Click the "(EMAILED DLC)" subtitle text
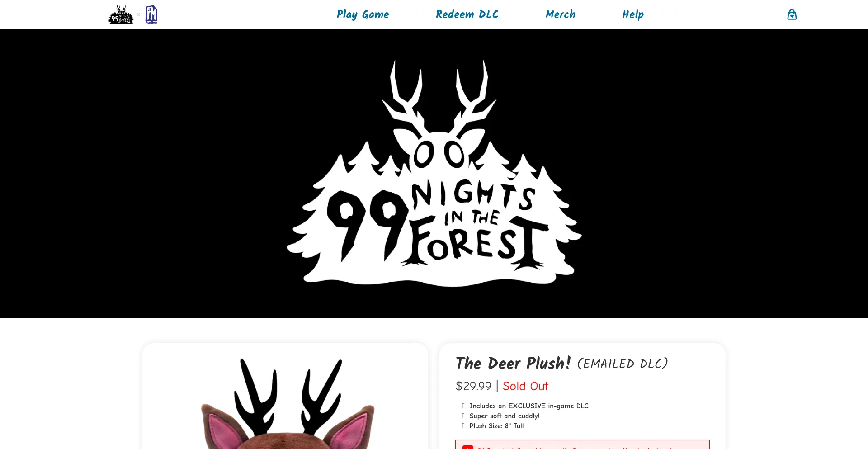868x449 pixels. 623,364
